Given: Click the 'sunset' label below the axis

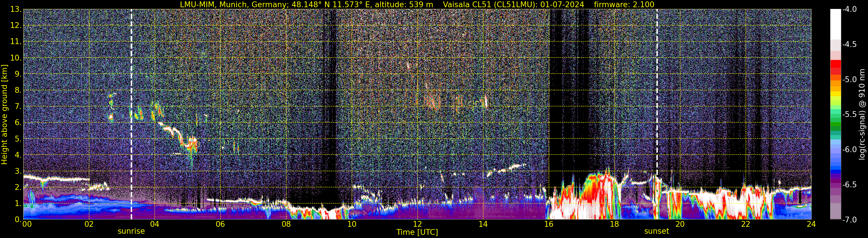Looking at the screenshot, I should pos(656,231).
